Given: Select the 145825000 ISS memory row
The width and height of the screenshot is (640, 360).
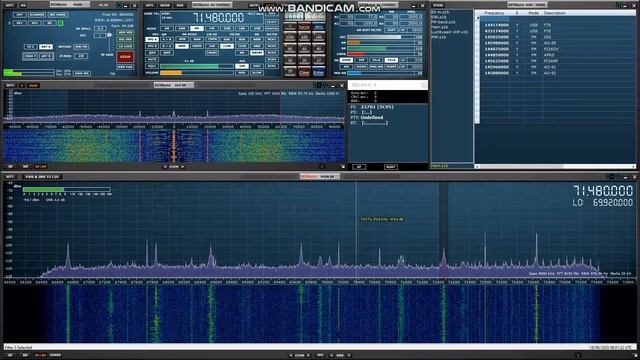Looking at the screenshot, I should (558, 37).
